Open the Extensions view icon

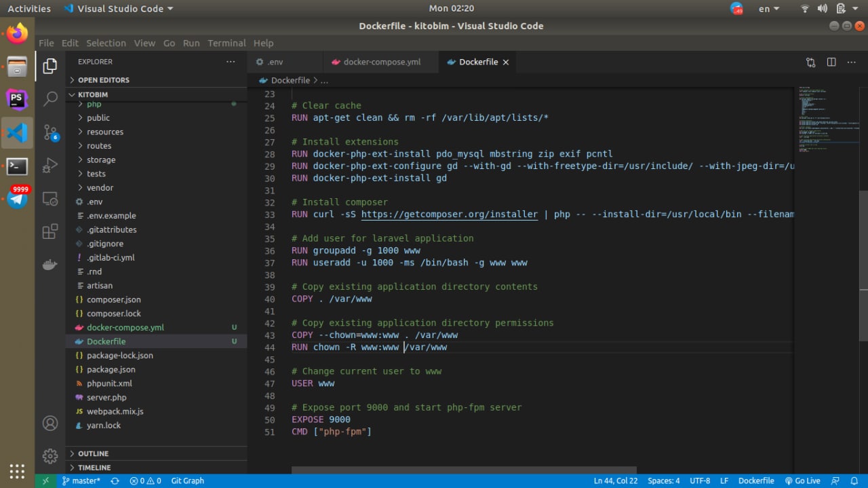[50, 232]
